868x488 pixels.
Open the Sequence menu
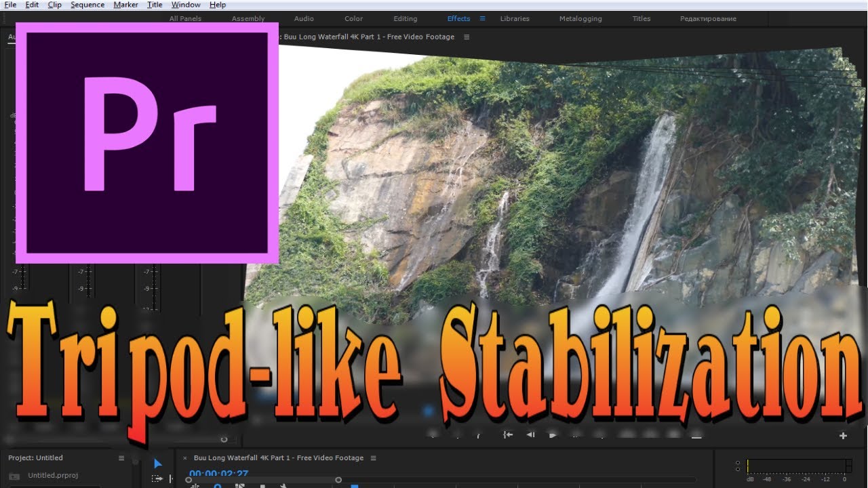point(87,5)
